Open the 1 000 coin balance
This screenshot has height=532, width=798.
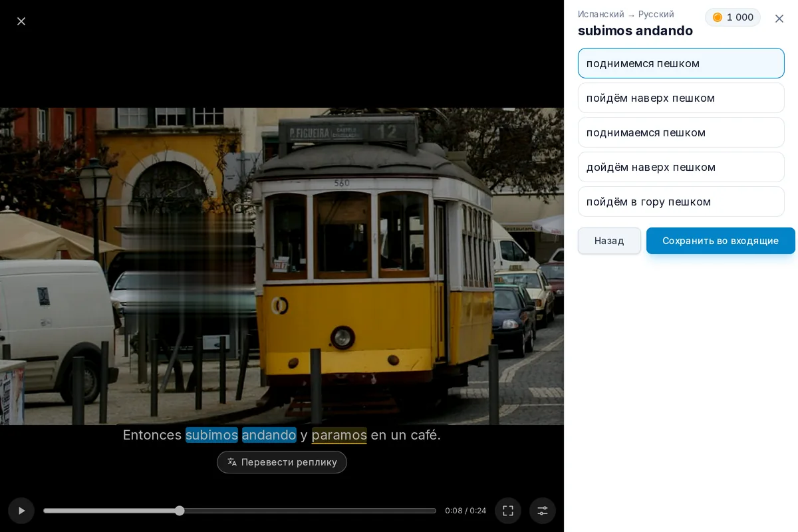click(x=733, y=17)
